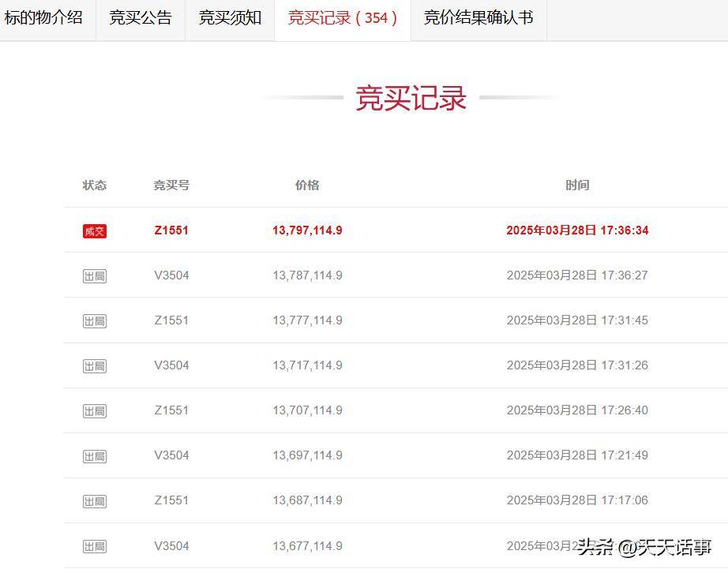Click the timestamp 2025年03月28日 17:26:40
728x573 pixels.
[577, 410]
